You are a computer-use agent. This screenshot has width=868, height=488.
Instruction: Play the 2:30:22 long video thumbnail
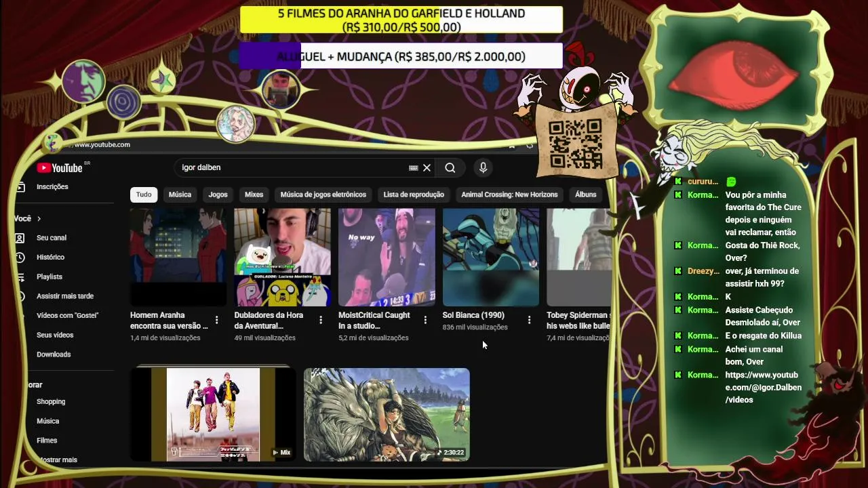point(387,415)
